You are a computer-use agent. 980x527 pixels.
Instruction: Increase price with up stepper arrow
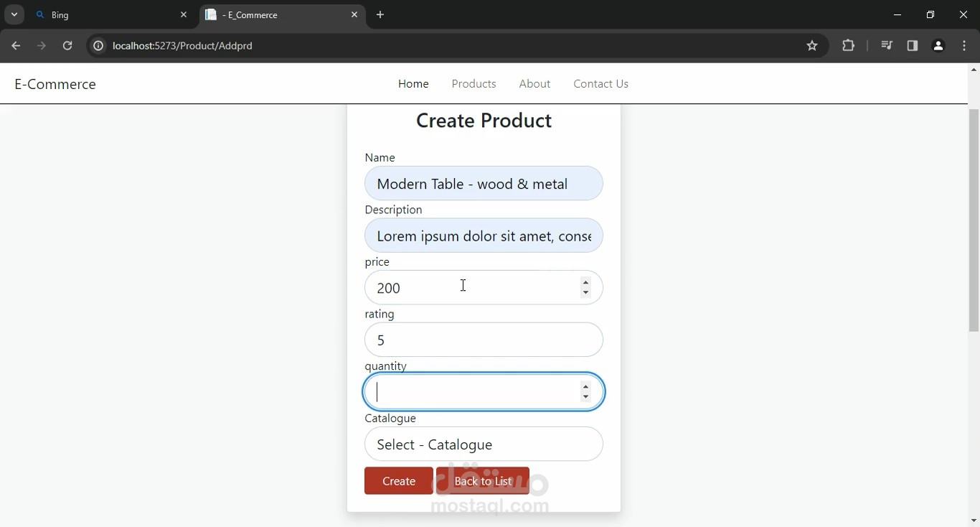(x=586, y=282)
